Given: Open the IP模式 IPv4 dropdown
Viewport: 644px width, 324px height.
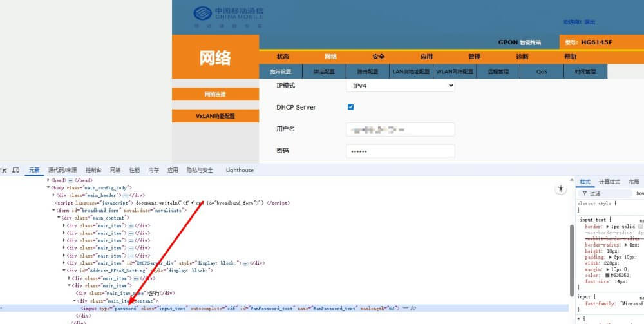Looking at the screenshot, I should tap(401, 86).
